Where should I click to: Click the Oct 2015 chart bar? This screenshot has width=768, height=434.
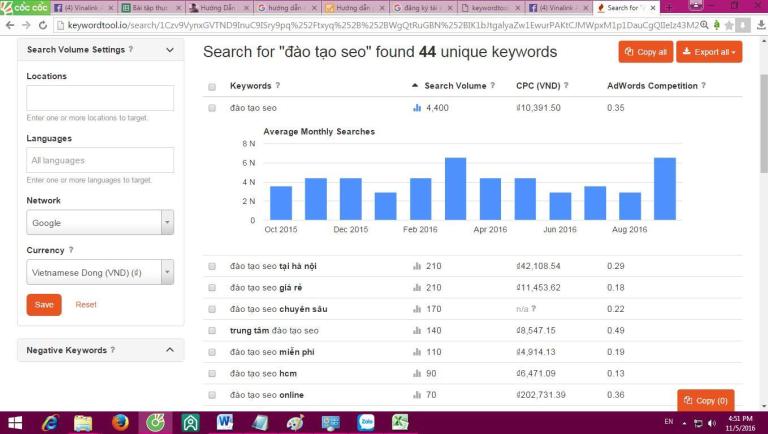(281, 203)
